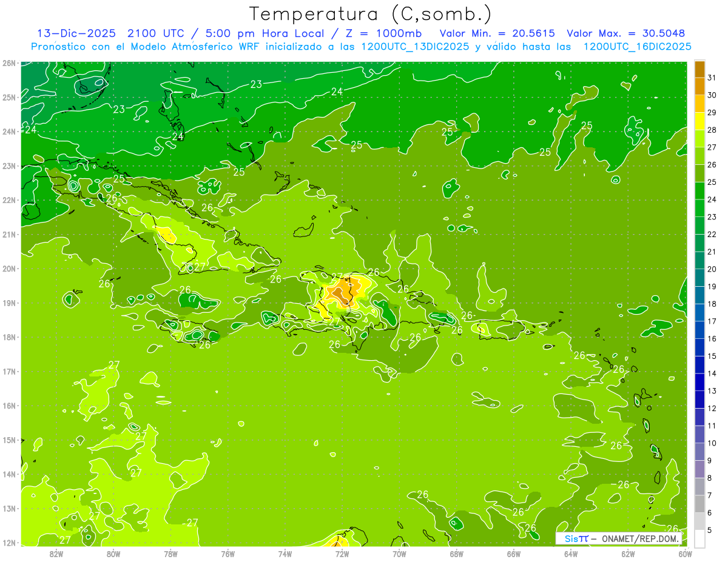
Task: Pick the gray legend band between 6 and 7
Action: click(x=699, y=504)
